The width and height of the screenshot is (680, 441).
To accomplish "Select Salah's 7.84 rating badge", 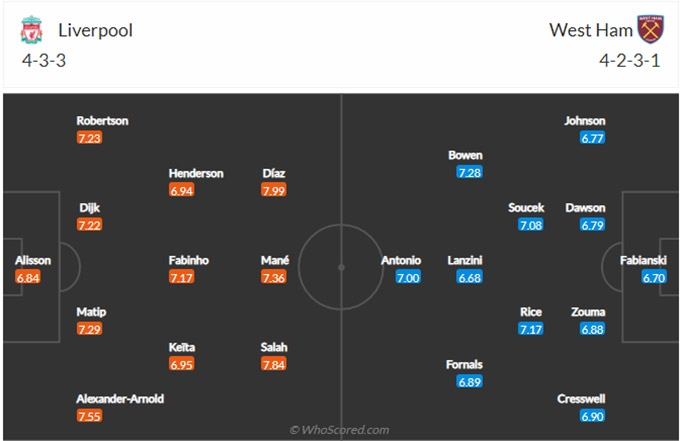I will point(274,364).
